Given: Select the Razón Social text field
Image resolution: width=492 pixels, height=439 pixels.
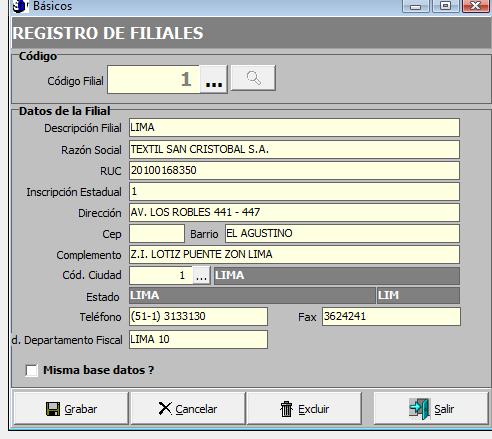Looking at the screenshot, I should pos(294,149).
